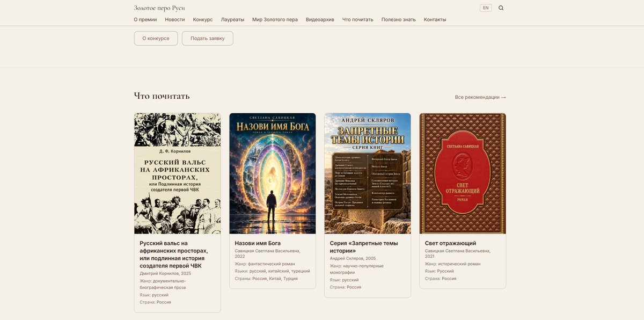Click text Жанр: документально-биографическая проза
644x320 pixels.
tap(163, 284)
